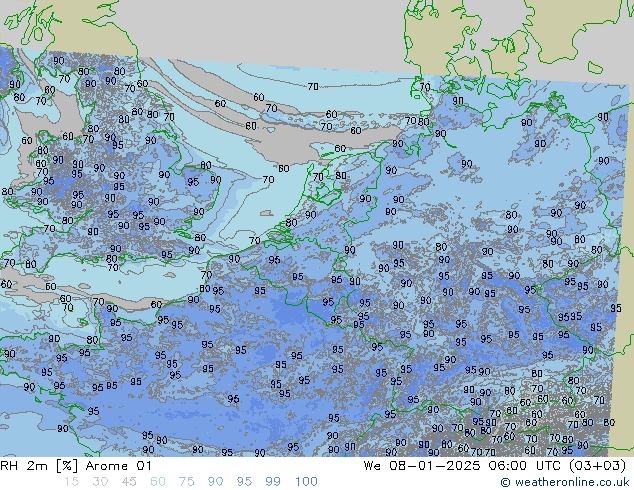Select the legend value 90
634x490 pixels.
pos(215,482)
